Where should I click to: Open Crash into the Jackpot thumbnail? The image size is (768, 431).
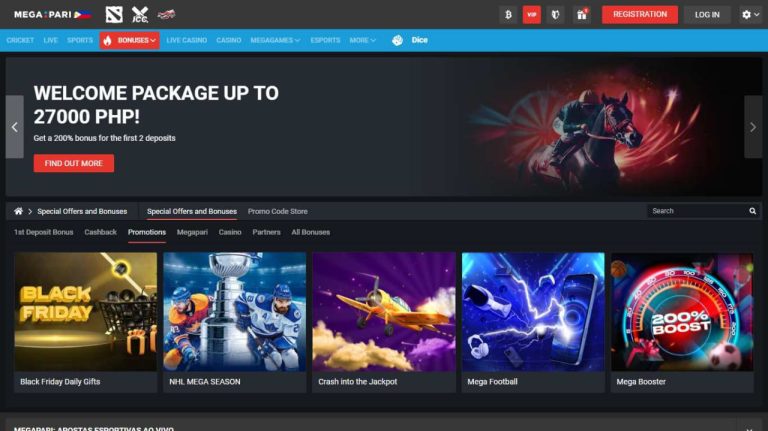384,311
